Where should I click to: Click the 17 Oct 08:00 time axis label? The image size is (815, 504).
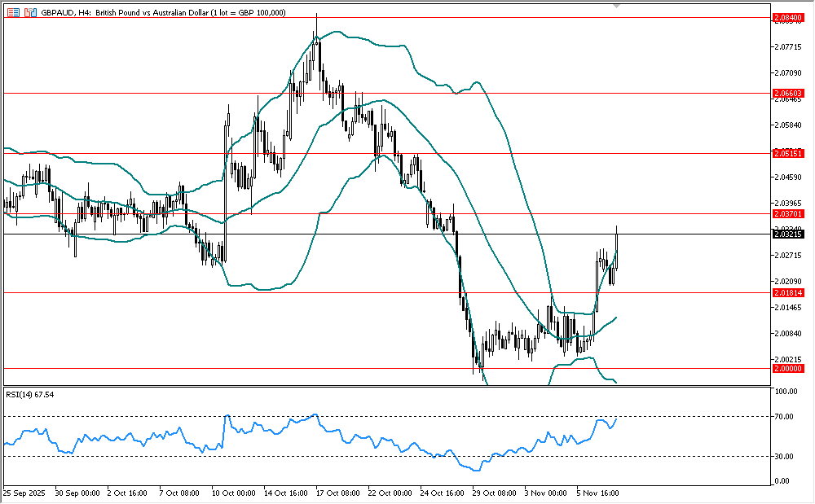click(339, 493)
